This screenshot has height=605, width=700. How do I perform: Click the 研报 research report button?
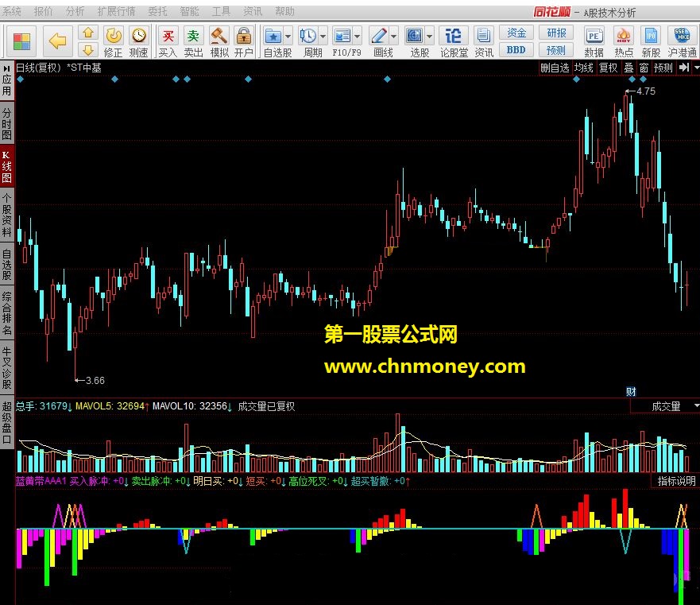(x=556, y=33)
